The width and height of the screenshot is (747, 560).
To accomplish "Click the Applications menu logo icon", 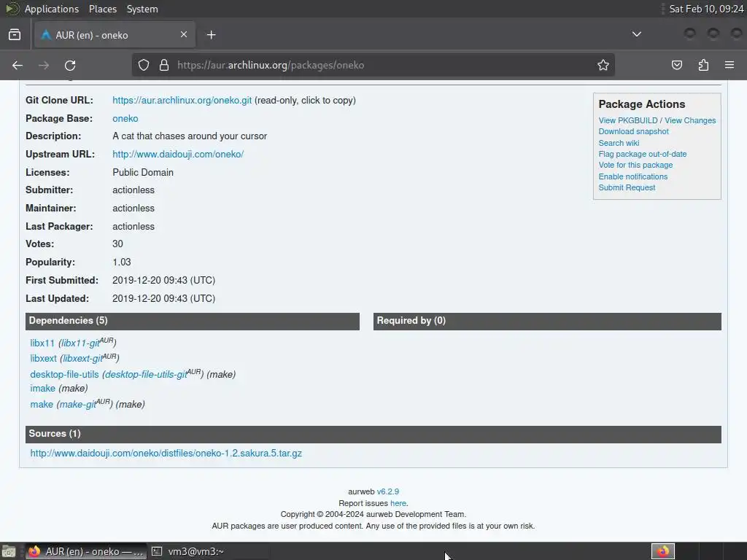I will [12, 9].
